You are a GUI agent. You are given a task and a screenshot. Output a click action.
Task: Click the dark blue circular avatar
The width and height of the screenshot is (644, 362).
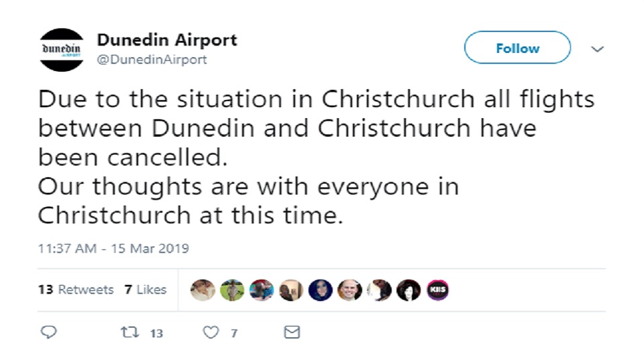[320, 290]
